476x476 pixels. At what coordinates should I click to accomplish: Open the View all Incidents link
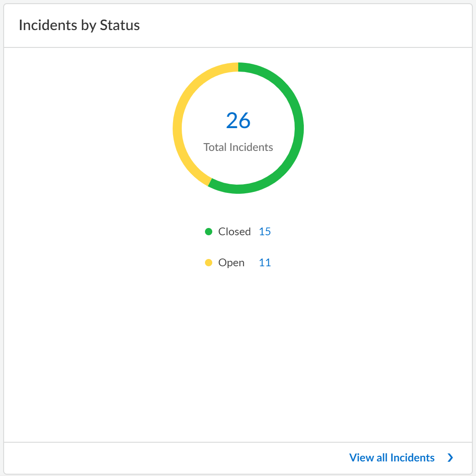point(392,458)
